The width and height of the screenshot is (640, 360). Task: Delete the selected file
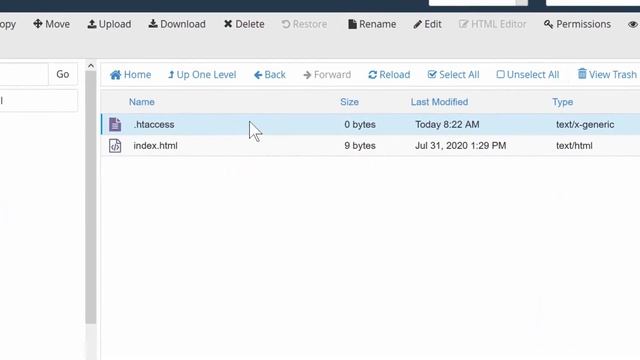click(244, 24)
